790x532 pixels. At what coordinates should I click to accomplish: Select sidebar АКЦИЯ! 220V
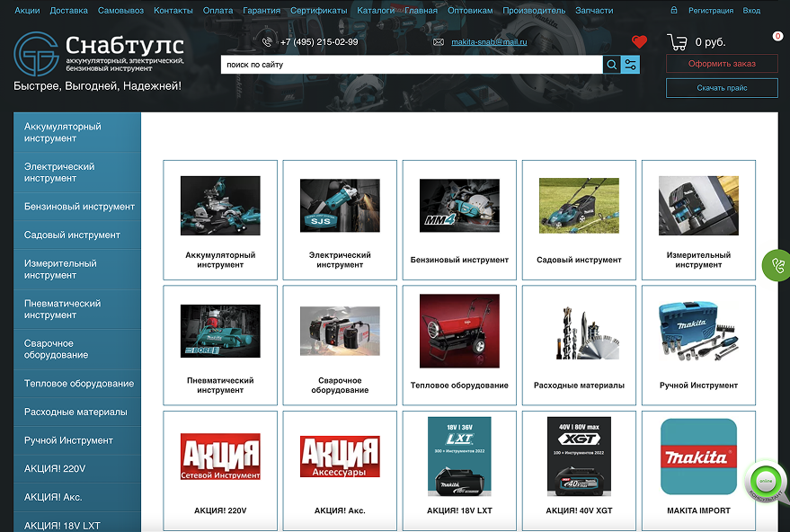tap(77, 468)
